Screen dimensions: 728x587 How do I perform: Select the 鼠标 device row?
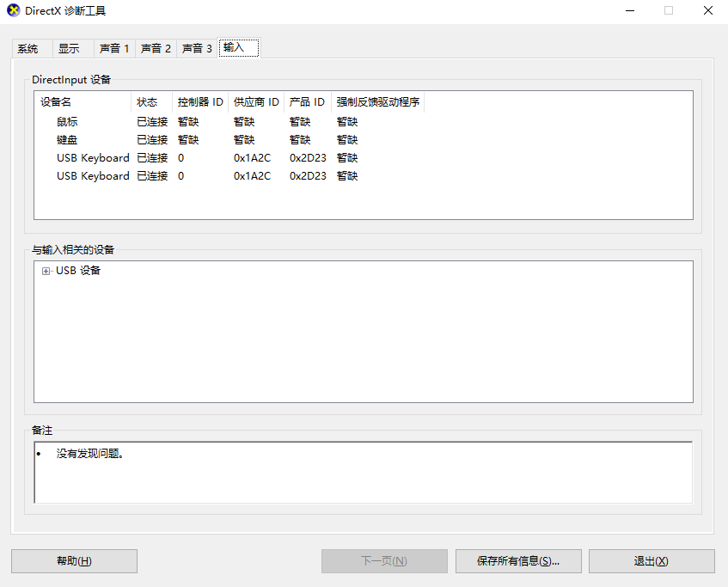(x=67, y=122)
